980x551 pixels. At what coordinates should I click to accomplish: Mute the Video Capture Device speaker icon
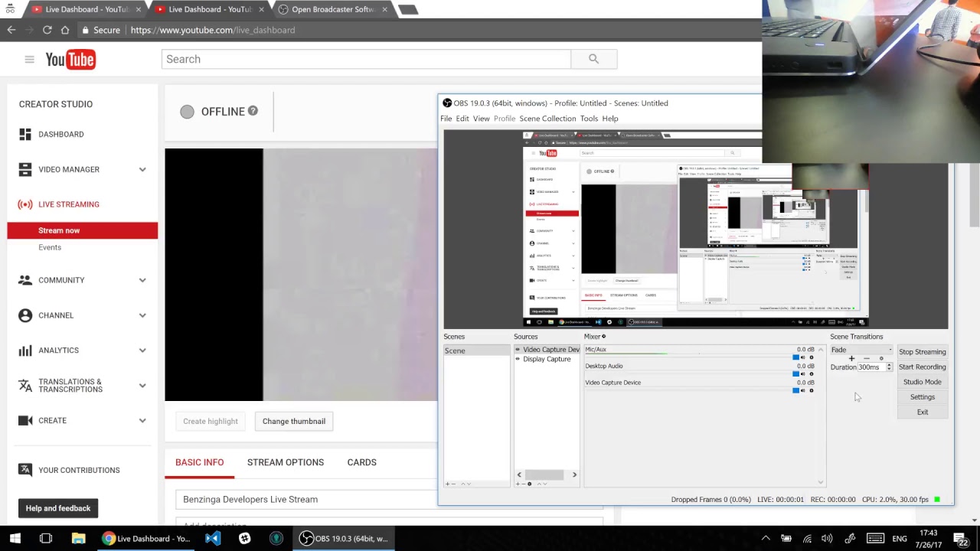point(803,390)
